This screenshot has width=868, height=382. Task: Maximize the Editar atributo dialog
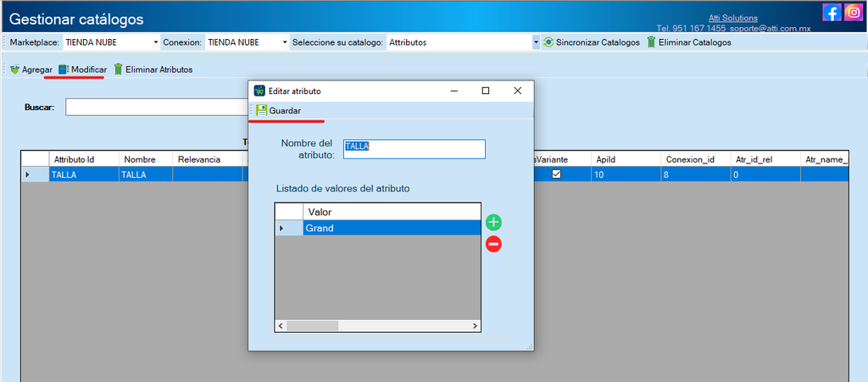pyautogui.click(x=486, y=91)
